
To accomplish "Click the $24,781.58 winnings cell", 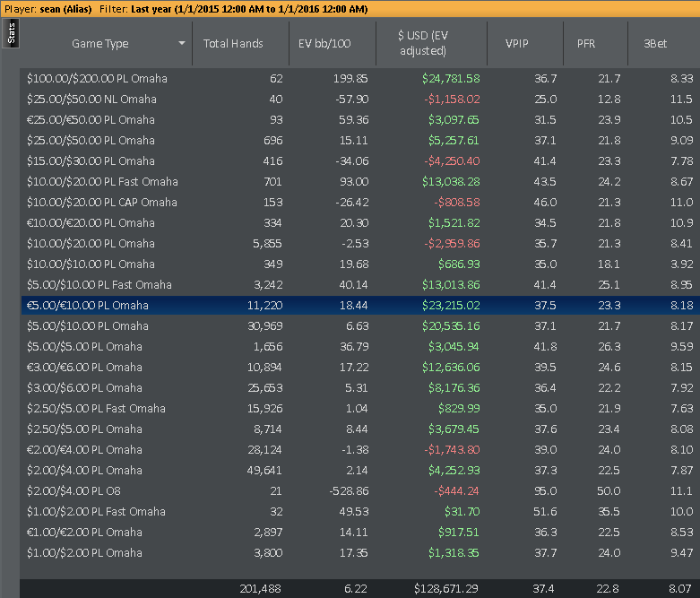I will tap(451, 79).
